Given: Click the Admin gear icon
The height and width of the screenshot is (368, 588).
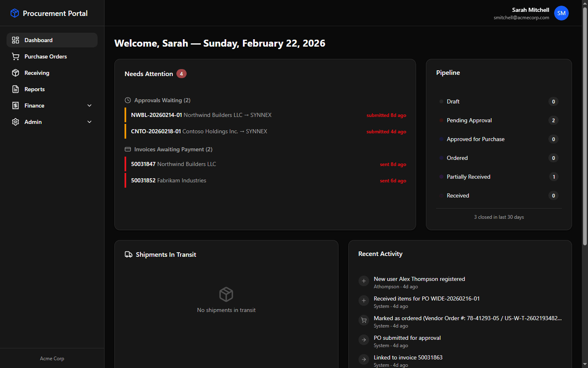Looking at the screenshot, I should click(15, 122).
